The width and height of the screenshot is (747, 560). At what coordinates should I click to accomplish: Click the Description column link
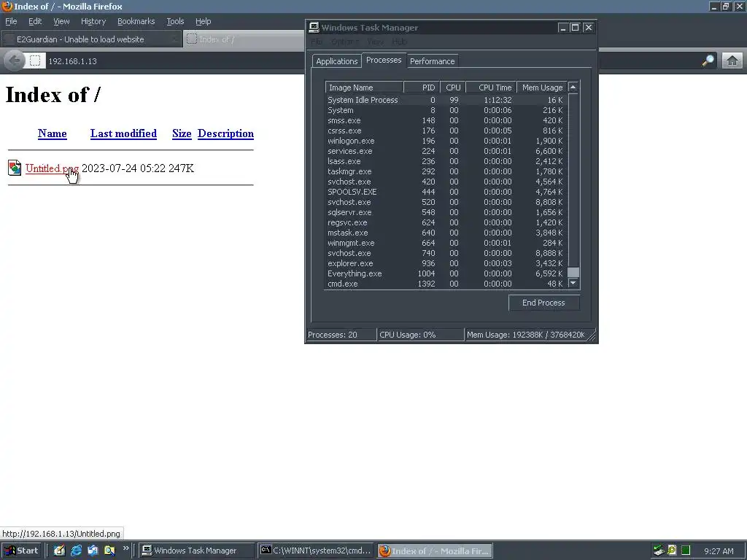[x=225, y=133]
